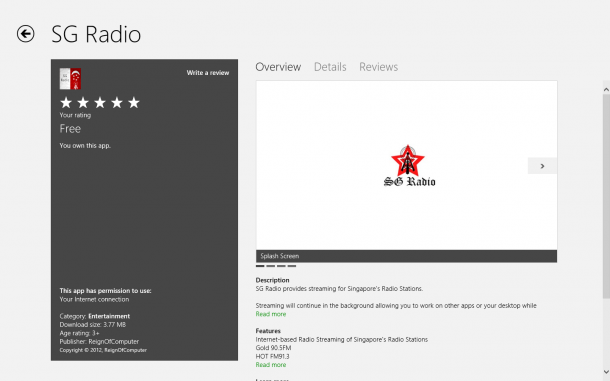This screenshot has height=381, width=610.
Task: Select the third screenshot indicator dash
Action: coord(281,266)
